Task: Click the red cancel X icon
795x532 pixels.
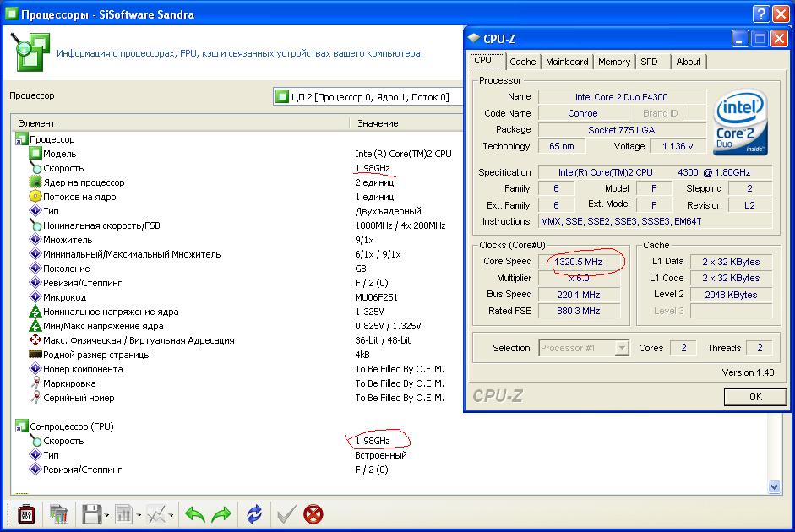Action: (313, 513)
